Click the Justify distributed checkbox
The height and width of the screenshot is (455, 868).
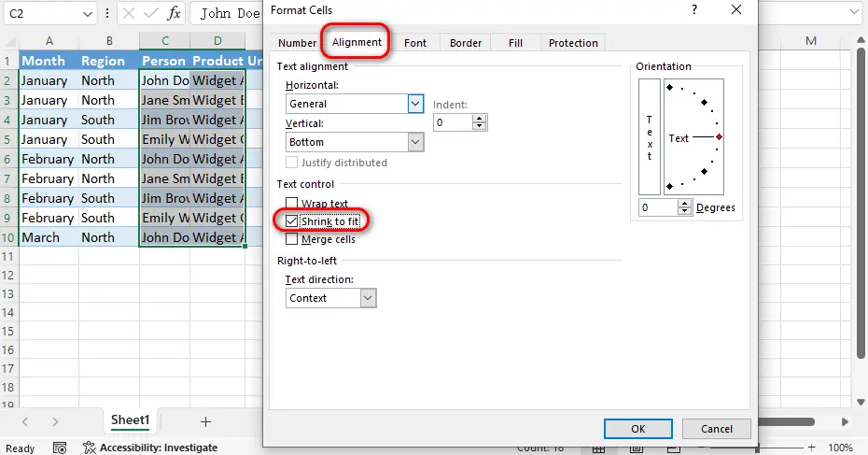[292, 163]
